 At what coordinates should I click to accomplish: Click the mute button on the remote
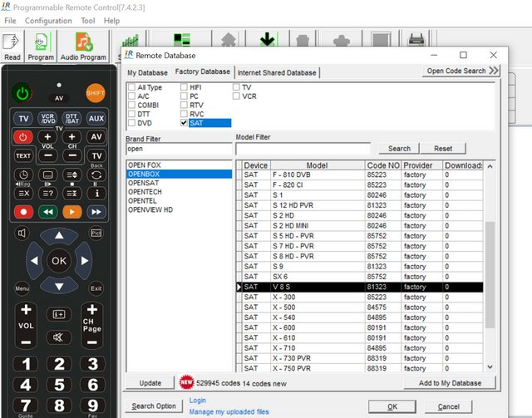[x=58, y=337]
